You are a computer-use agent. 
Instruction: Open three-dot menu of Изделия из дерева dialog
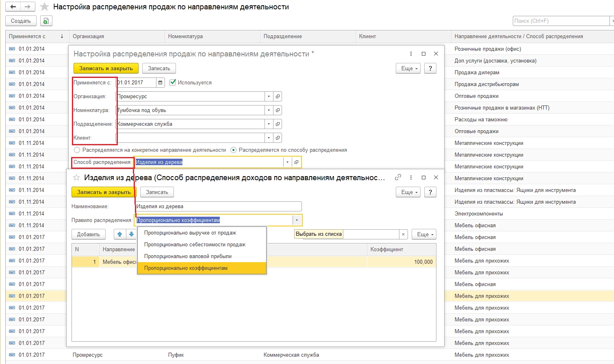411,177
